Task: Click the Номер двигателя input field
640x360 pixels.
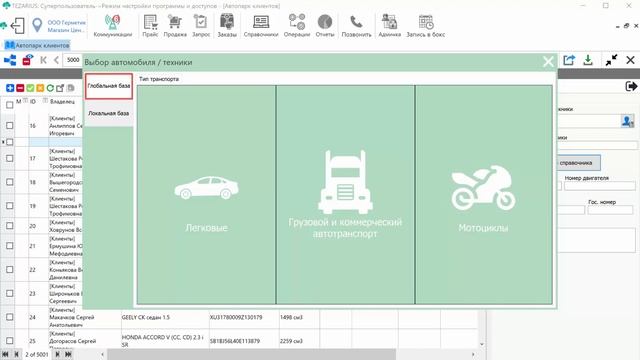Action: 600,186
